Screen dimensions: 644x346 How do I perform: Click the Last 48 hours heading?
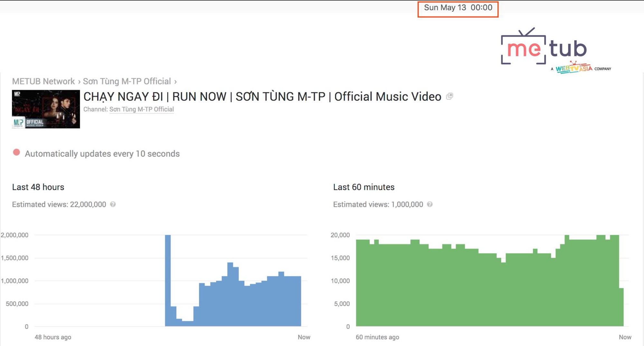(x=38, y=187)
